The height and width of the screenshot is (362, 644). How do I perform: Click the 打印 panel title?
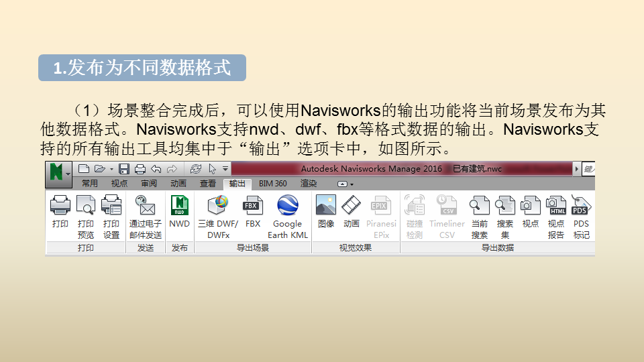(x=85, y=248)
